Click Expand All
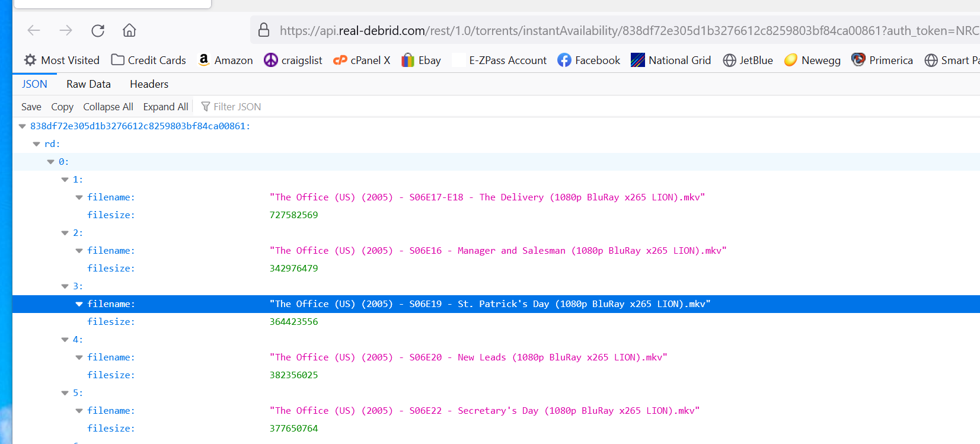980x444 pixels. tap(165, 107)
